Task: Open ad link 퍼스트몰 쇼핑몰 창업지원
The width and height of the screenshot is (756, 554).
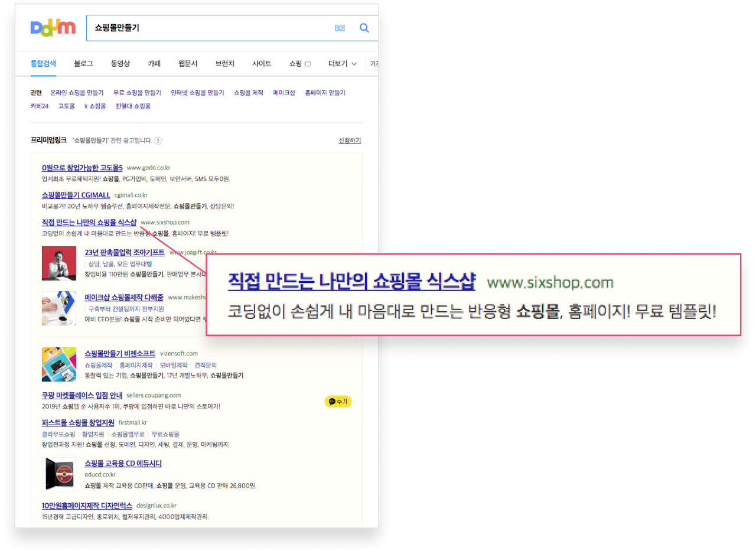Action: (x=78, y=423)
